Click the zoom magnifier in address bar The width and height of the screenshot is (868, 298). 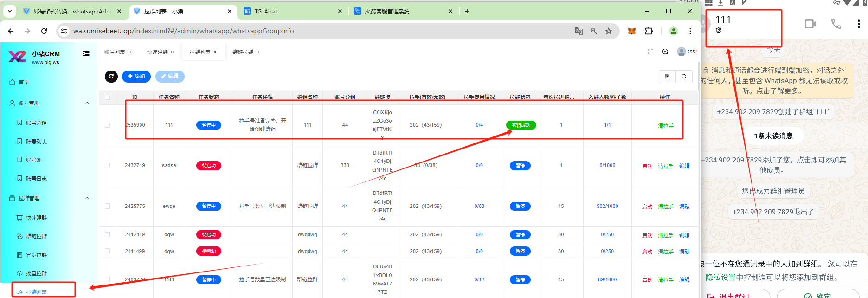tap(594, 31)
